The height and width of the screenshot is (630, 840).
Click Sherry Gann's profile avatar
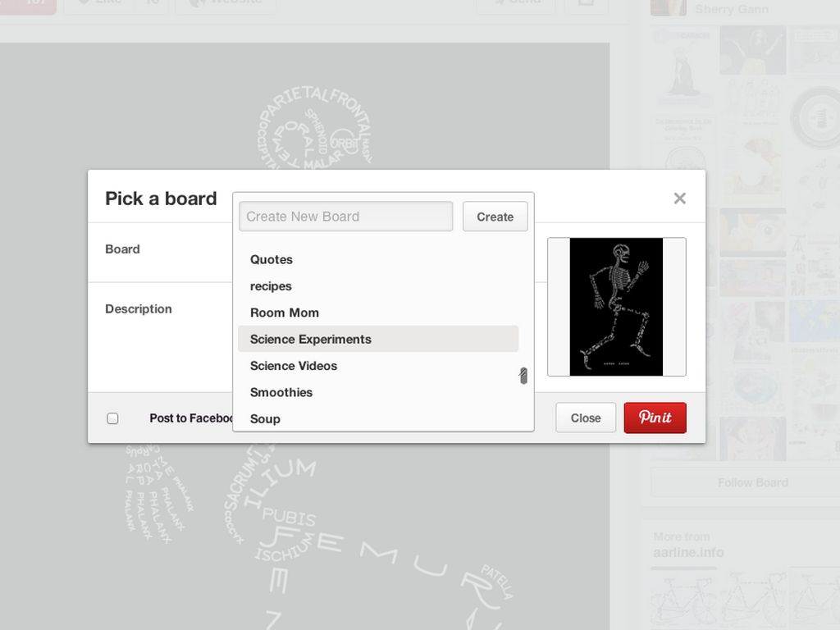(x=668, y=7)
